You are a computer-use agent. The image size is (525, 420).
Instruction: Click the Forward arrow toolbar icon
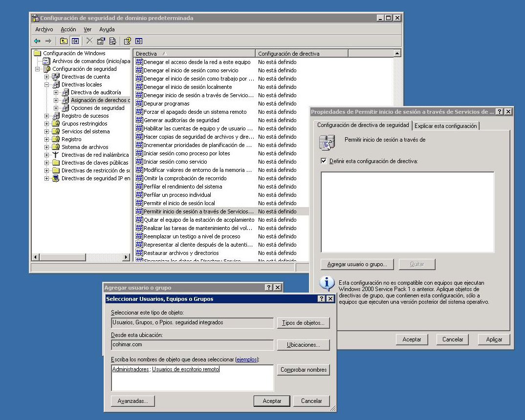pyautogui.click(x=48, y=41)
